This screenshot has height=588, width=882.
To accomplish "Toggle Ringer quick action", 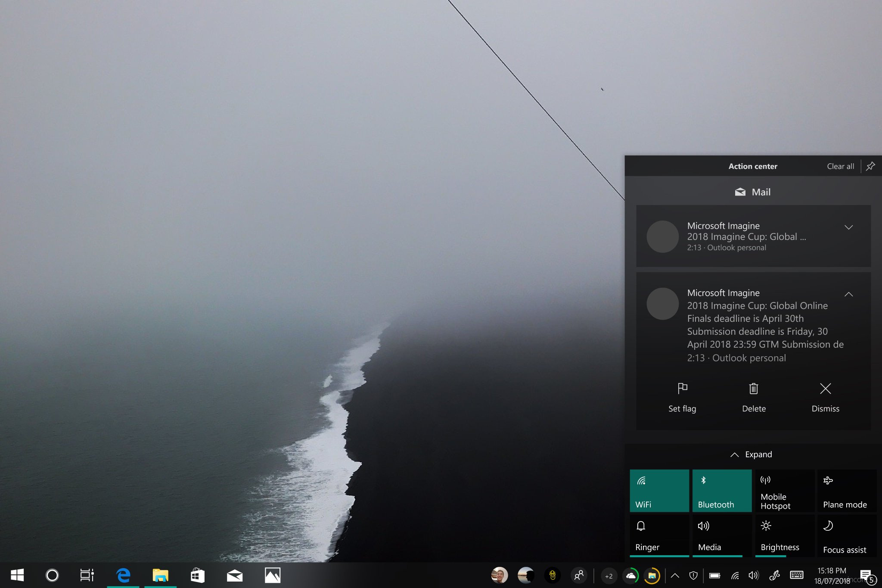I will (659, 536).
